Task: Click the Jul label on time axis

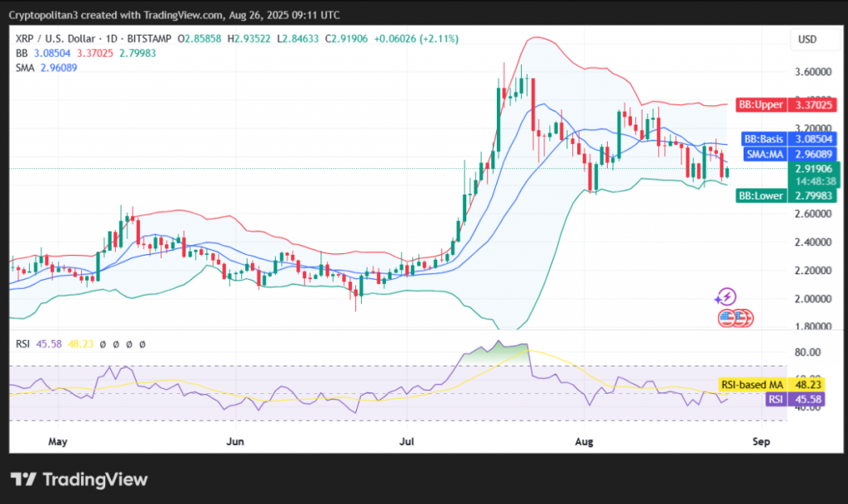Action: click(407, 442)
